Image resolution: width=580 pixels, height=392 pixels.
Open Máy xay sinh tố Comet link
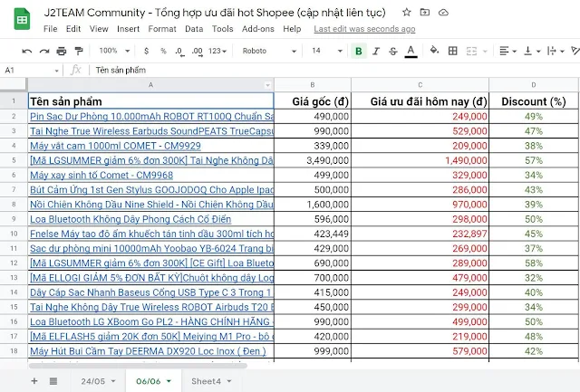[101, 175]
